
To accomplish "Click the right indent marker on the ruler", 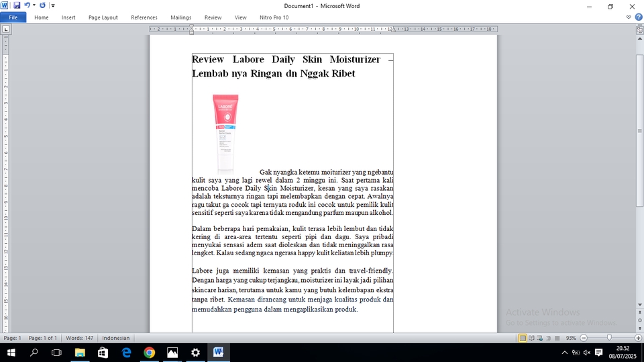I will [393, 30].
